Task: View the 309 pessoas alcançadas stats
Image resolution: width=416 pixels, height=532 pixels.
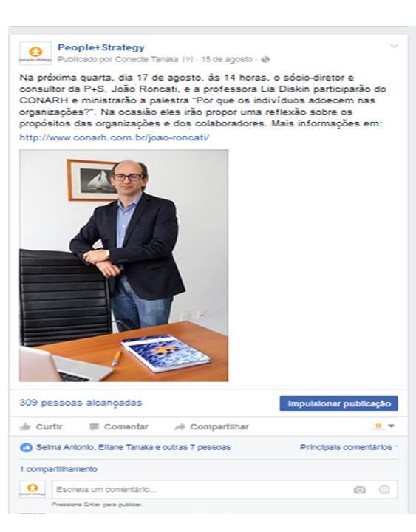Action: (81, 403)
